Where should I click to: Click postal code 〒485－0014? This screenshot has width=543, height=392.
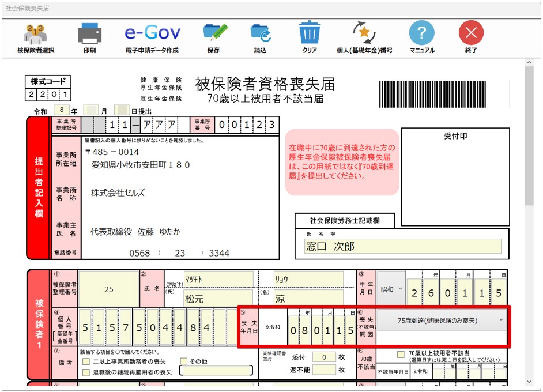click(x=112, y=152)
